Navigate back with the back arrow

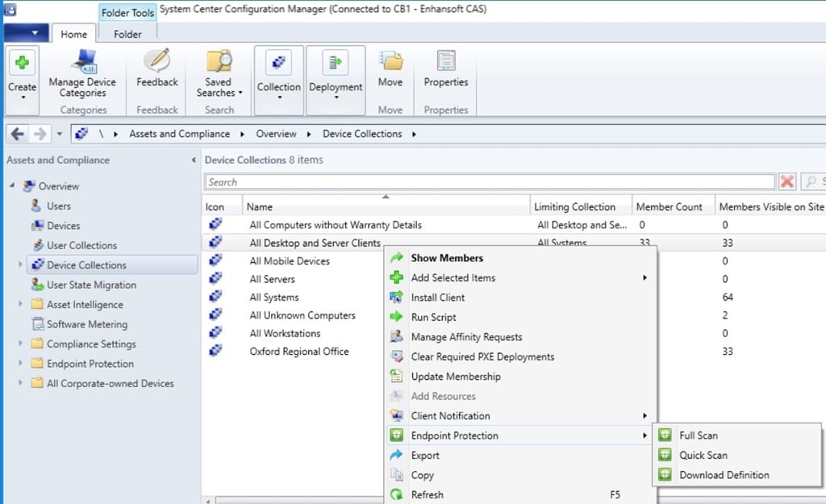[18, 134]
